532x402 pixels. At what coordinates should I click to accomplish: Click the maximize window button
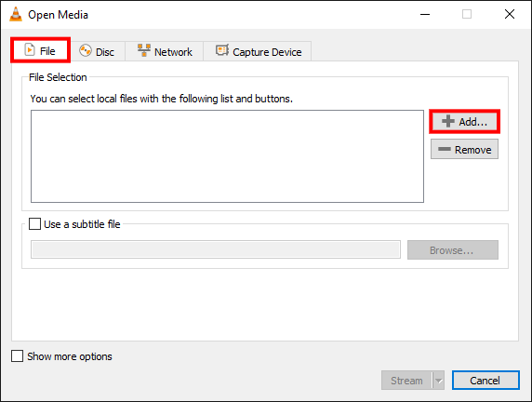pyautogui.click(x=467, y=14)
